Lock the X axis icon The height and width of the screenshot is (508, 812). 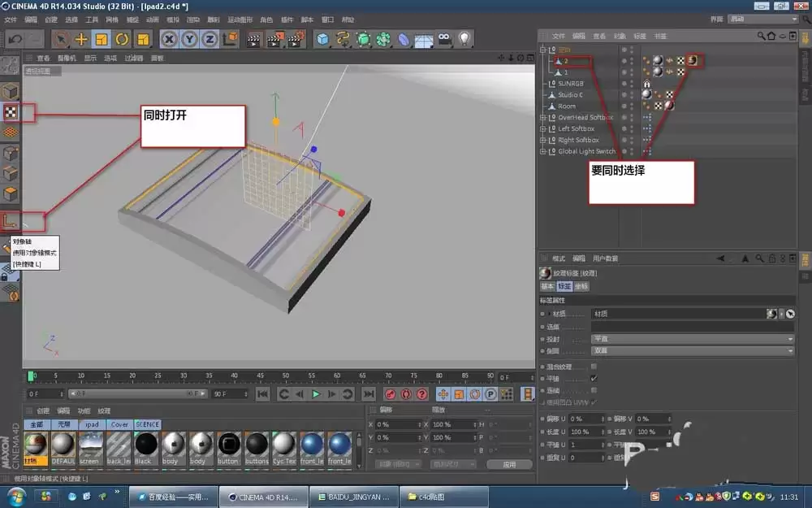click(171, 38)
